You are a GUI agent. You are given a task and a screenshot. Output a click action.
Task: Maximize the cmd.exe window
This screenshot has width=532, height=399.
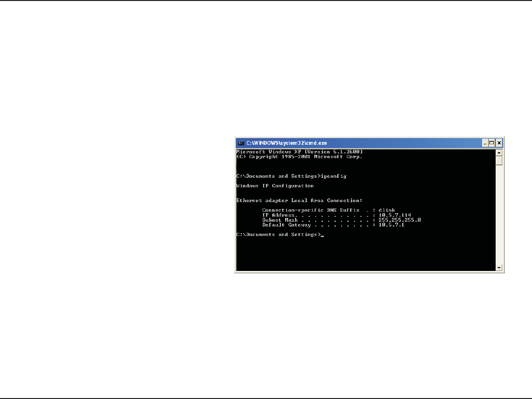coord(492,143)
